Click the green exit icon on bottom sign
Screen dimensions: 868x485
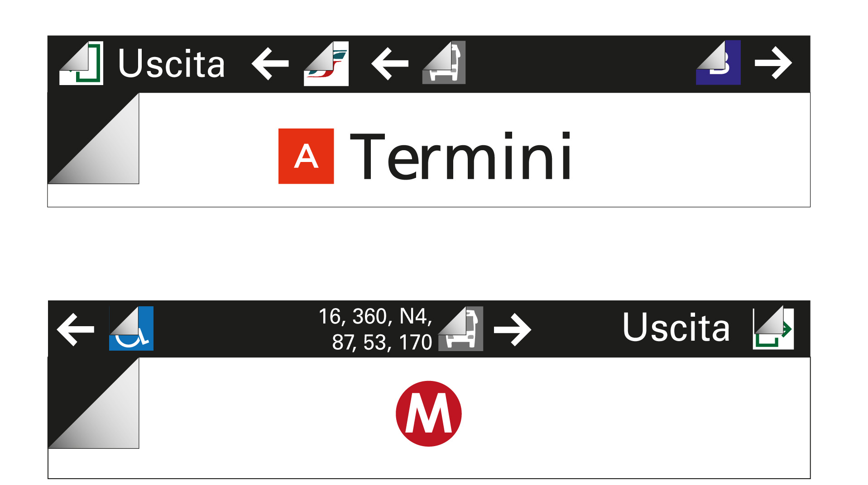(x=773, y=328)
